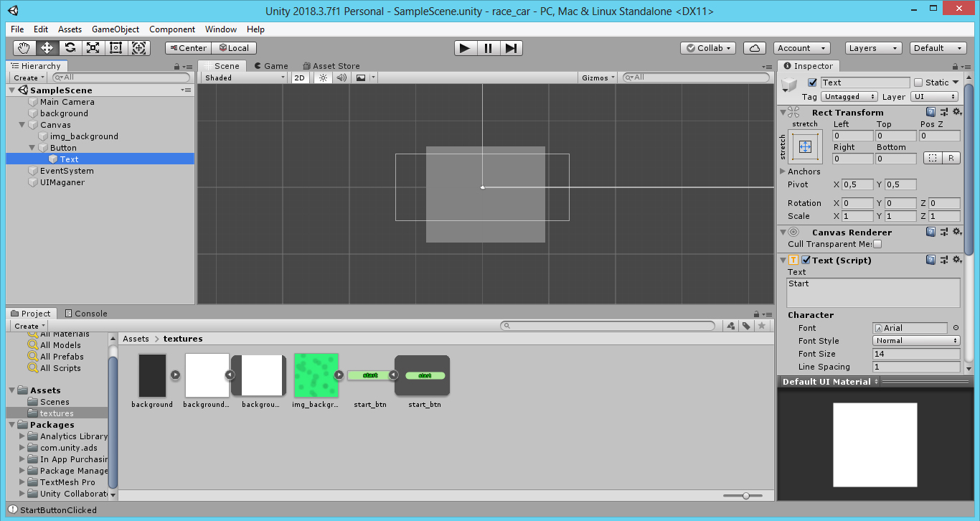This screenshot has width=980, height=521.
Task: Switch to the Game tab
Action: click(271, 66)
